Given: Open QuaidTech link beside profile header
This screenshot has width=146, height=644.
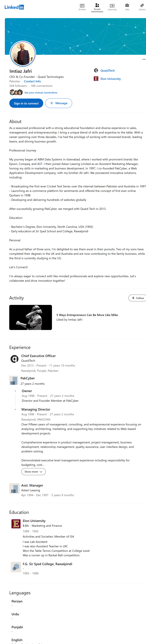Looking at the screenshot, I should coord(107,71).
